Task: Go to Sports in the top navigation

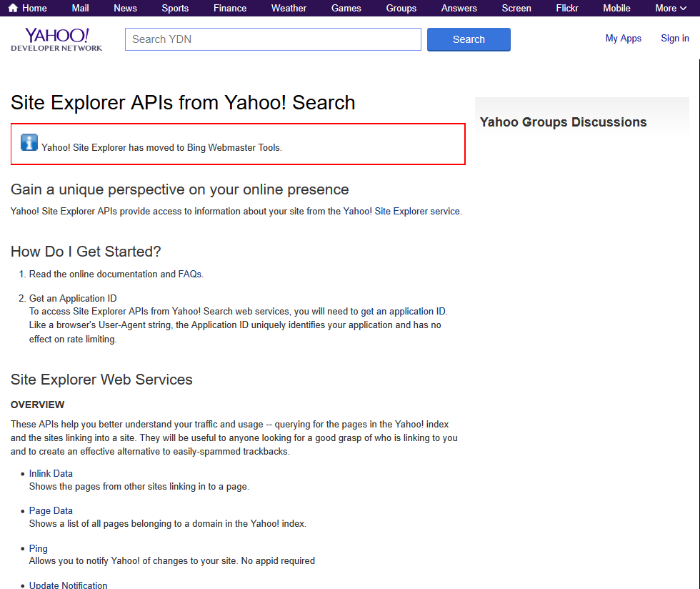Action: tap(175, 8)
